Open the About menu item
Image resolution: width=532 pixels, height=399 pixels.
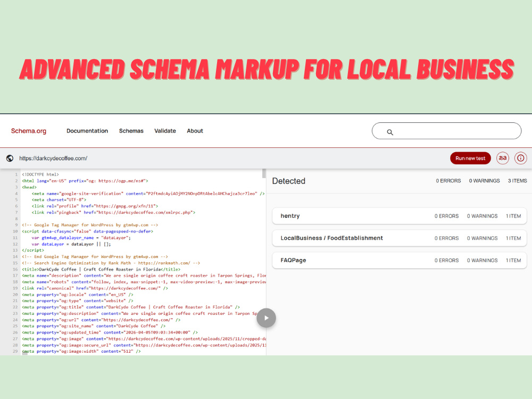tap(195, 131)
